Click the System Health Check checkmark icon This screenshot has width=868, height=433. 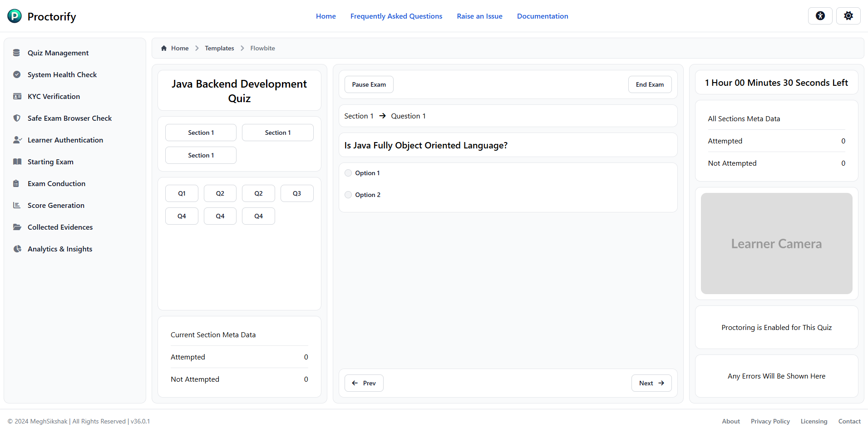[x=17, y=74]
